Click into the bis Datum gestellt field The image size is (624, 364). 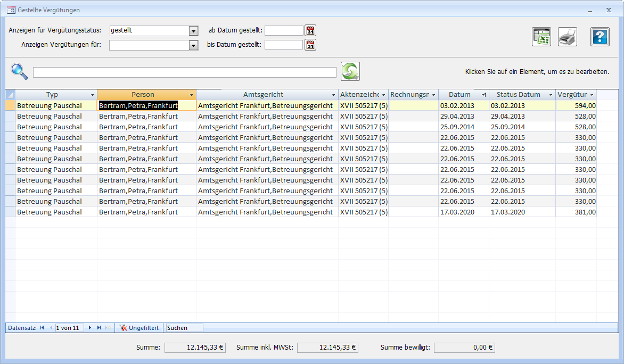click(284, 45)
